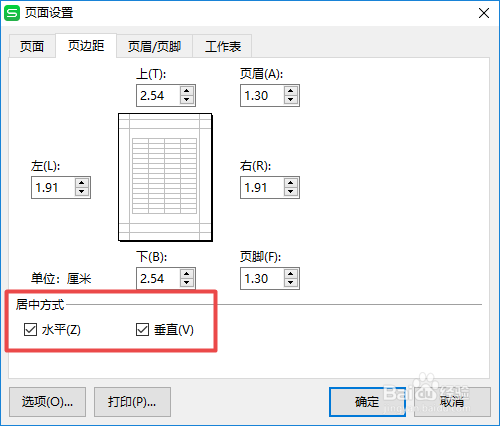The width and height of the screenshot is (500, 426).
Task: Decrease the 上(T) margin with down arrow
Action: click(x=187, y=100)
